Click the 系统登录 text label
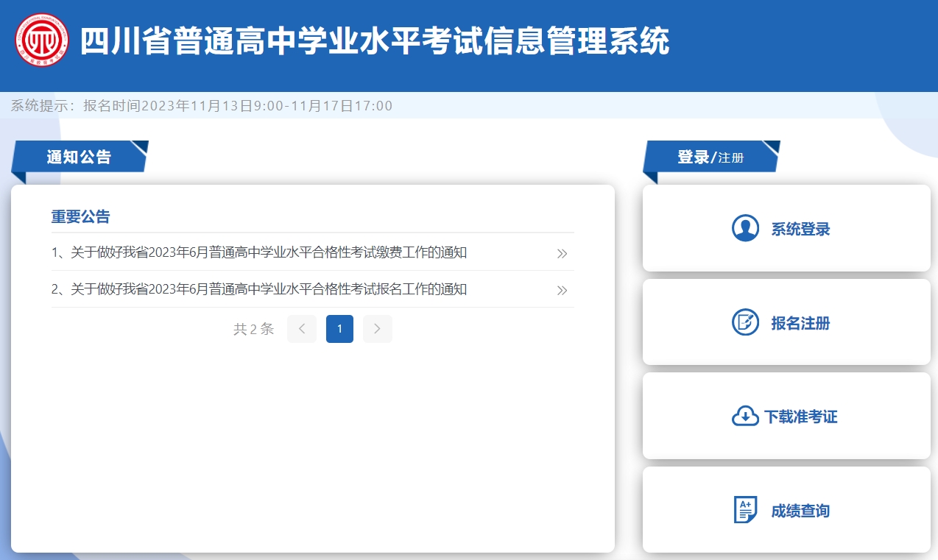The height and width of the screenshot is (560, 938). 800,229
